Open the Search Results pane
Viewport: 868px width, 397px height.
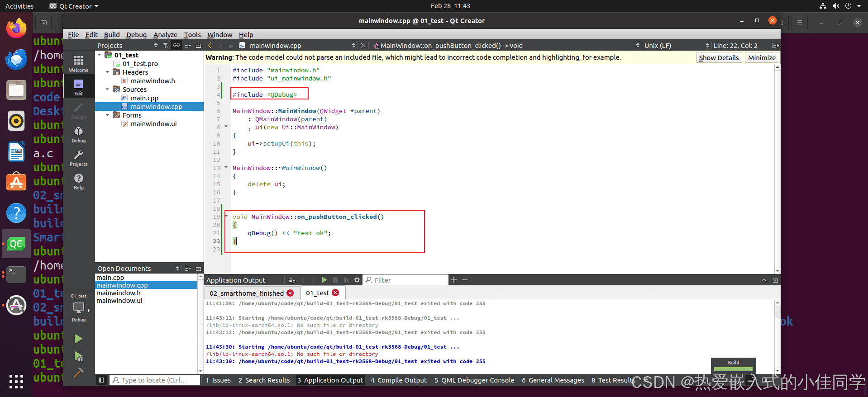[x=264, y=380]
